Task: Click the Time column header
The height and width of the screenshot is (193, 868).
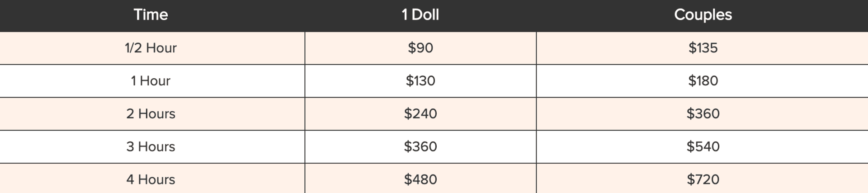Action: (151, 15)
